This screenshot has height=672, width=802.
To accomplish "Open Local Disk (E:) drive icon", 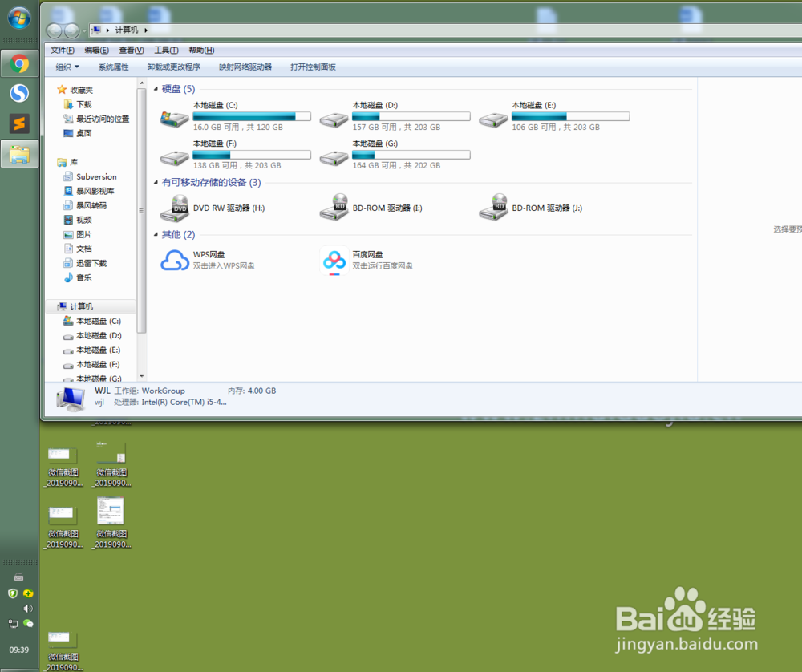I will [493, 119].
